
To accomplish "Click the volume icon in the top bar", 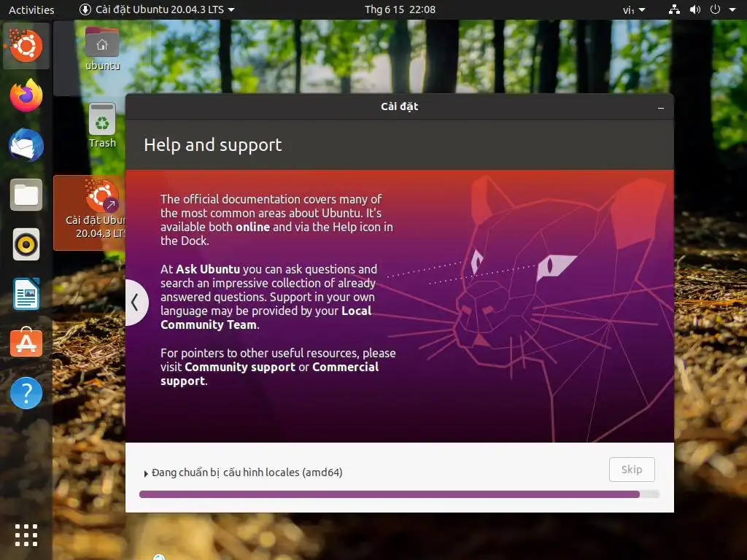I will click(x=695, y=9).
